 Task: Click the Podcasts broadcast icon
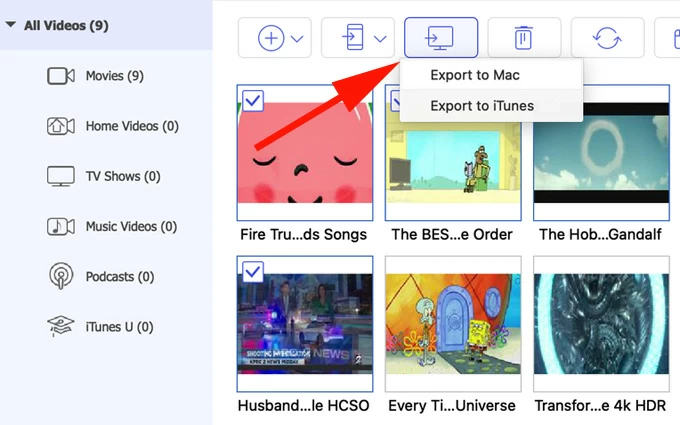pos(61,276)
